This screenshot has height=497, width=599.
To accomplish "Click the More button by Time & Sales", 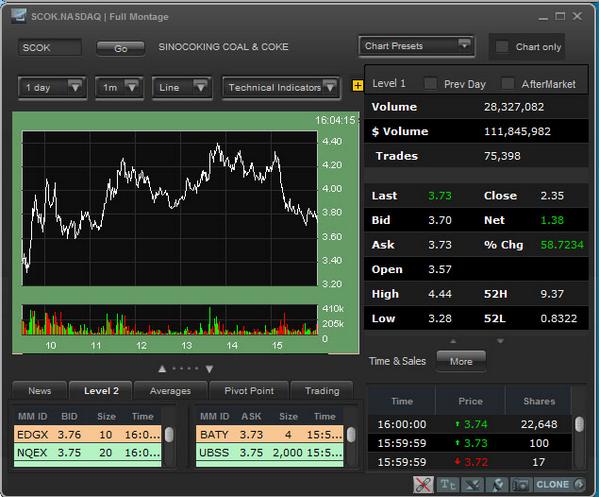I will point(461,361).
